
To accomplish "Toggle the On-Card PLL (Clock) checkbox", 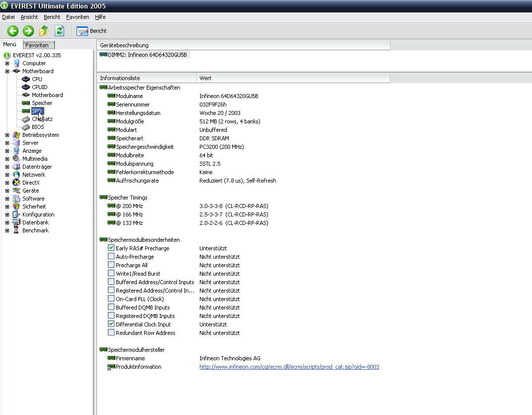I will pos(111,299).
